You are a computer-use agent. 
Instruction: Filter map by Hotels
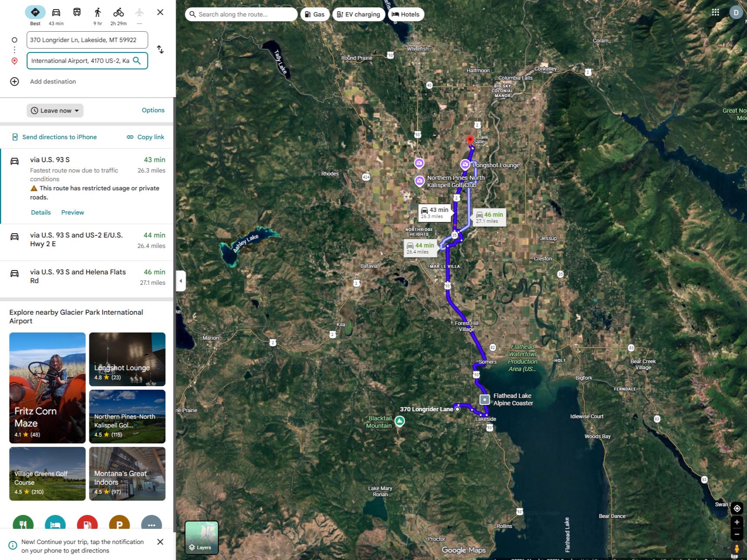coord(406,14)
